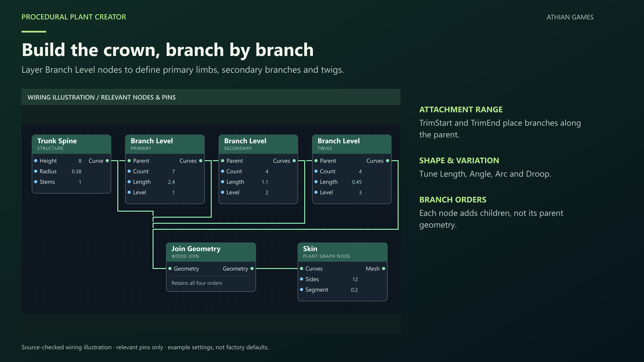Click Stems value 1 on Trunk Spine
The image size is (644, 362).
pyautogui.click(x=80, y=182)
